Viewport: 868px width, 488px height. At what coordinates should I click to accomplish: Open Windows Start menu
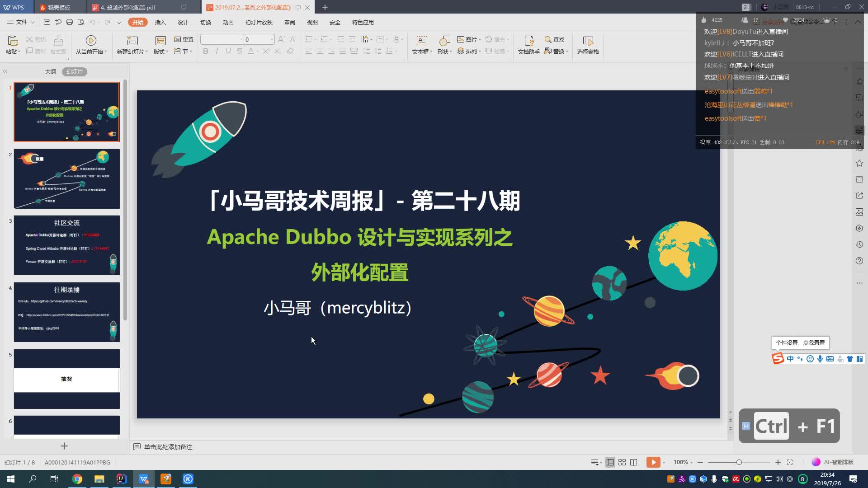coord(11,479)
